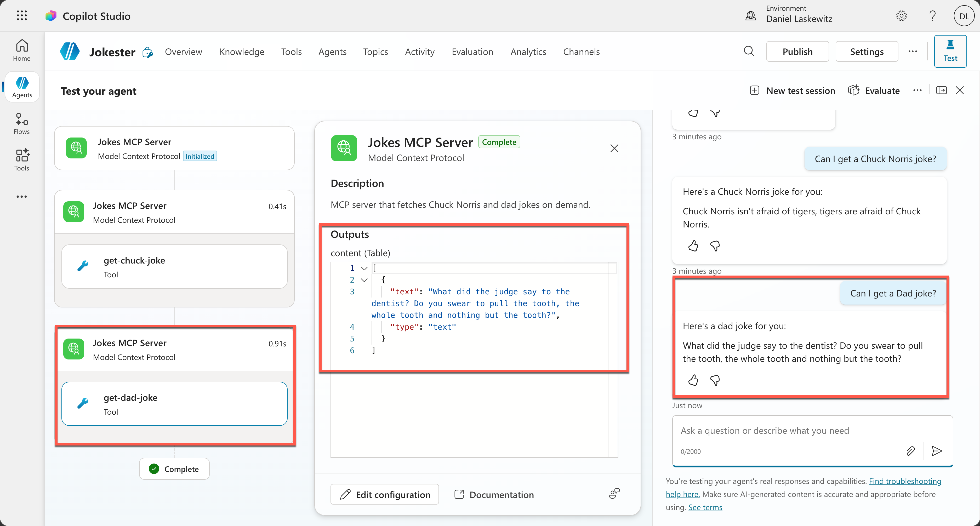
Task: Toggle the Test panel button
Action: (x=950, y=51)
